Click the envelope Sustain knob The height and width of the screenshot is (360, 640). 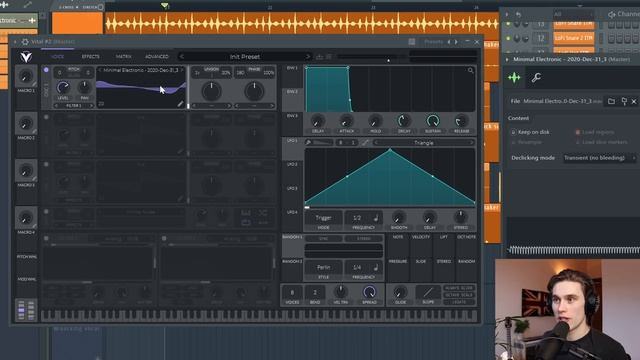click(x=433, y=121)
